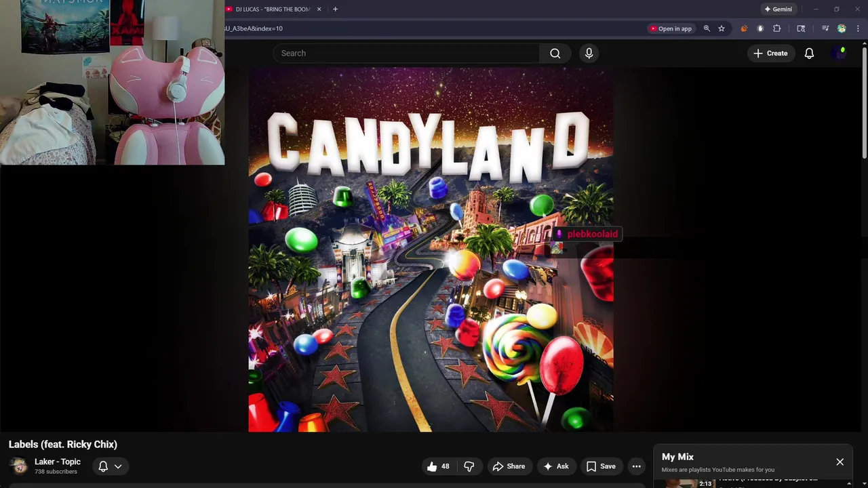The height and width of the screenshot is (488, 868).
Task: Close the DJ Lucas browser tab
Action: [319, 9]
